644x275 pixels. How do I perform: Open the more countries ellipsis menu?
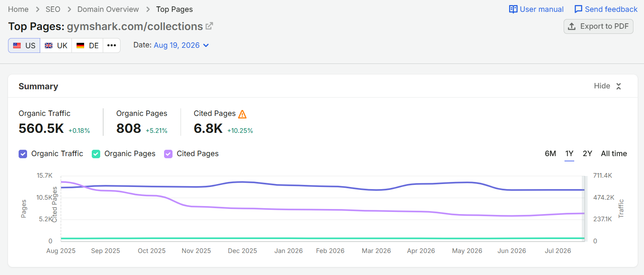point(112,46)
